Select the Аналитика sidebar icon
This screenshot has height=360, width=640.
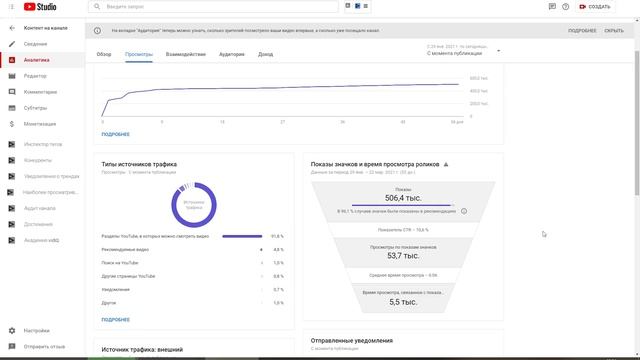coord(12,60)
